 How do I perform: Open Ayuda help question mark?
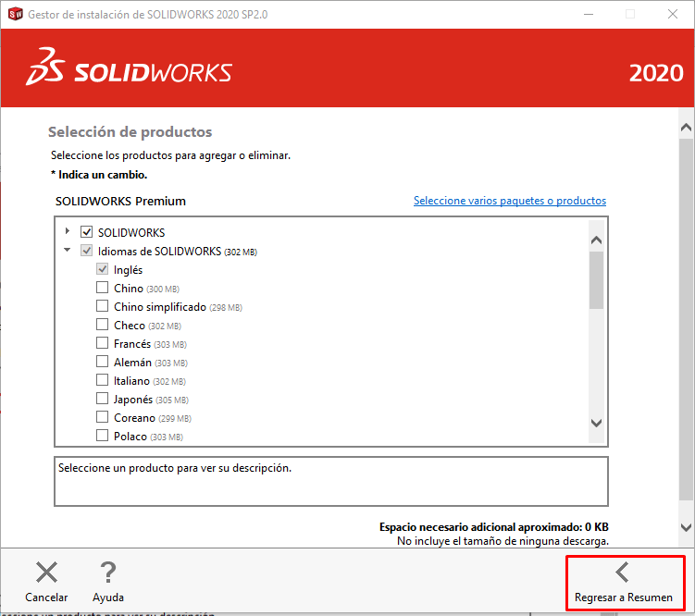pos(108,573)
